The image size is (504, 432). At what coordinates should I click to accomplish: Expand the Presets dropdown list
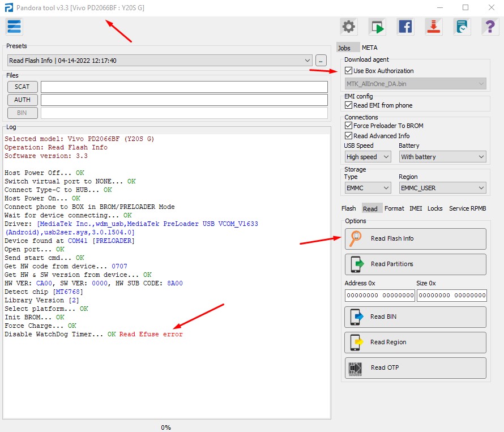click(x=160, y=61)
